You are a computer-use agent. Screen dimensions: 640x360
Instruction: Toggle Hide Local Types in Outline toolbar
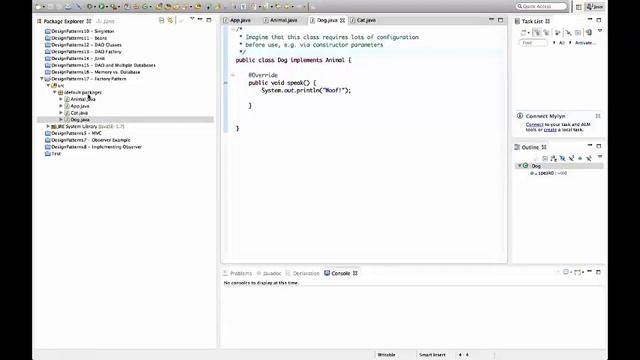coord(589,158)
